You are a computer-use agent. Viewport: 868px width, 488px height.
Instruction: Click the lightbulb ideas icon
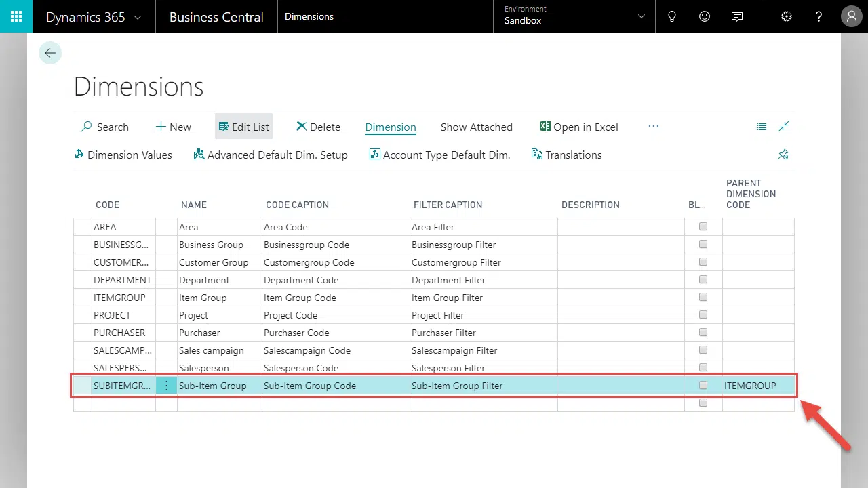click(672, 16)
